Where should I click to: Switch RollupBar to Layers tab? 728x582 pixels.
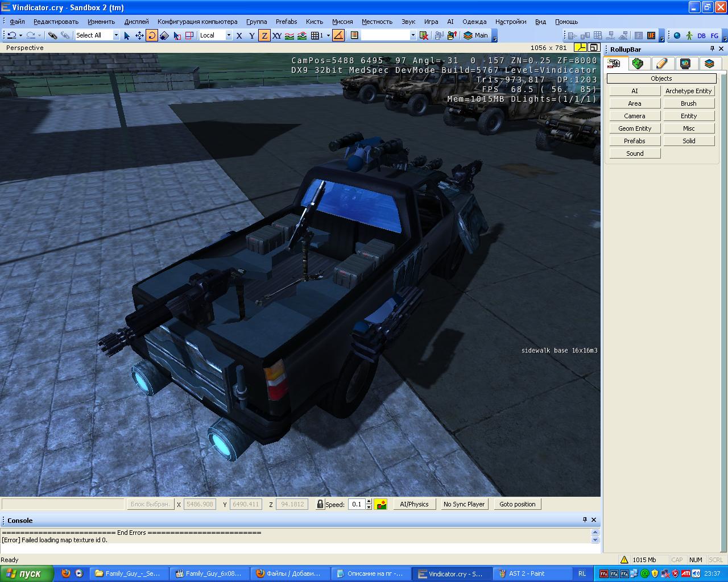click(709, 63)
